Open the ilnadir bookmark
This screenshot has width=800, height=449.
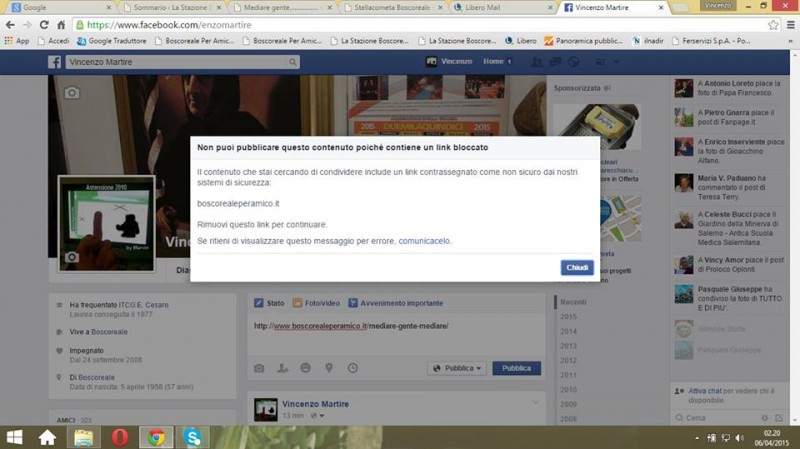point(647,41)
